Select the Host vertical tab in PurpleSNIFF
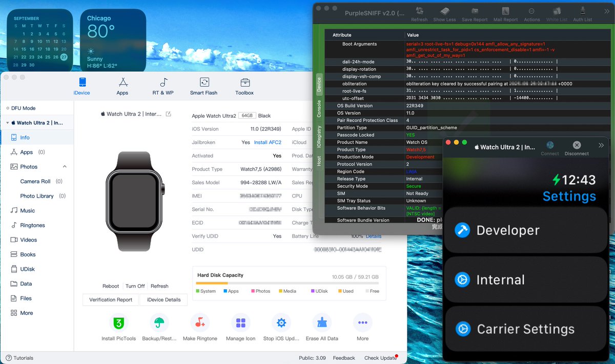 tap(319, 161)
